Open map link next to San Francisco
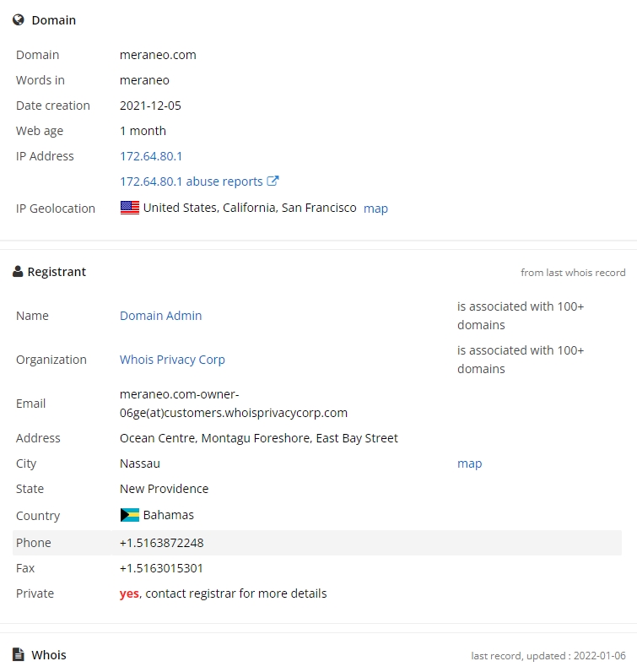The width and height of the screenshot is (637, 672). [x=375, y=209]
